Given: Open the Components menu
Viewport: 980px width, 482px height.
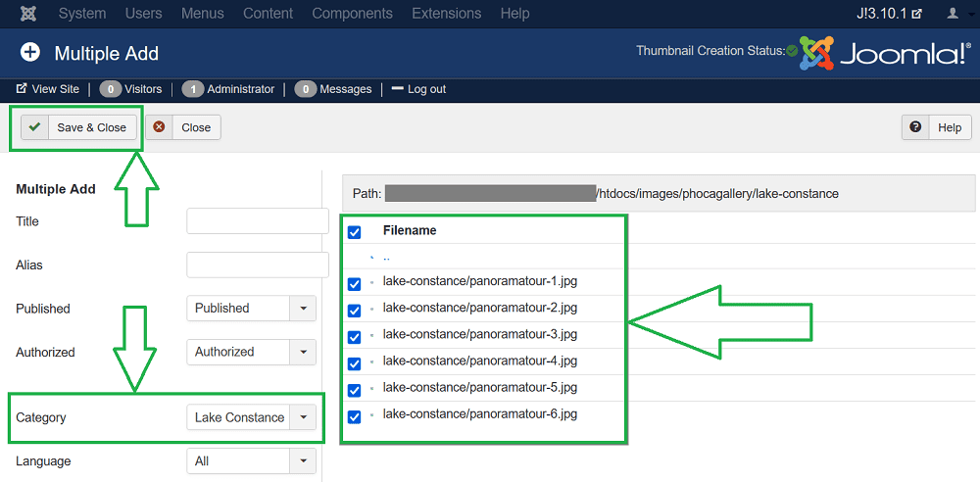Looking at the screenshot, I should pos(352,14).
